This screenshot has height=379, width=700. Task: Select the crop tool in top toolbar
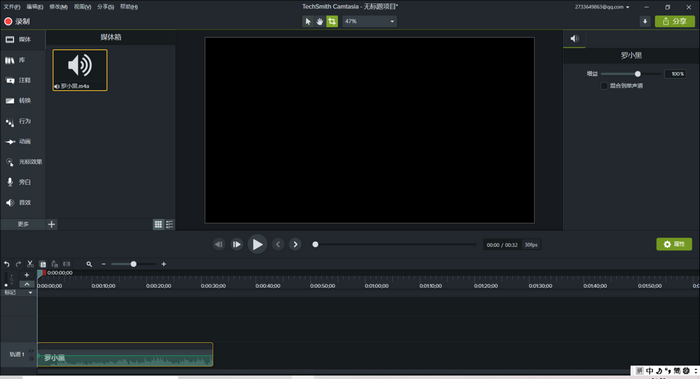pyautogui.click(x=332, y=21)
